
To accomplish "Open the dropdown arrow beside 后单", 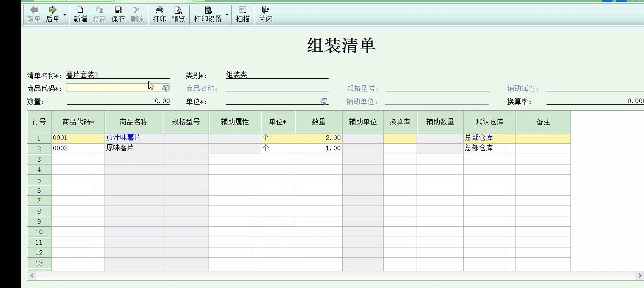I will click(64, 15).
